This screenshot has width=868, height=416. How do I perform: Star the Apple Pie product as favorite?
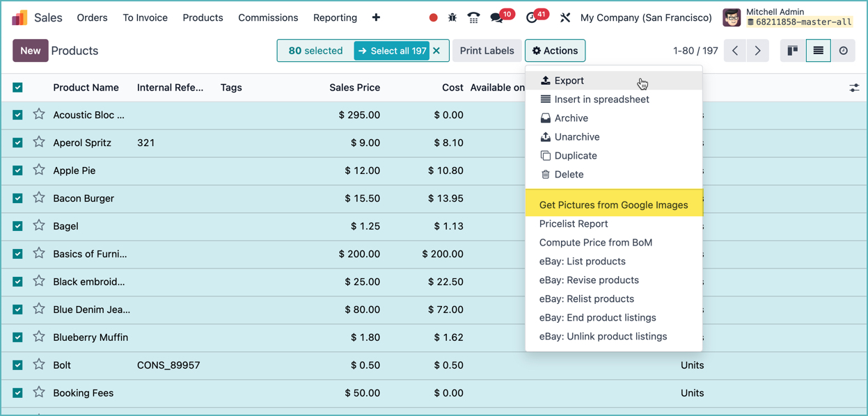[39, 170]
